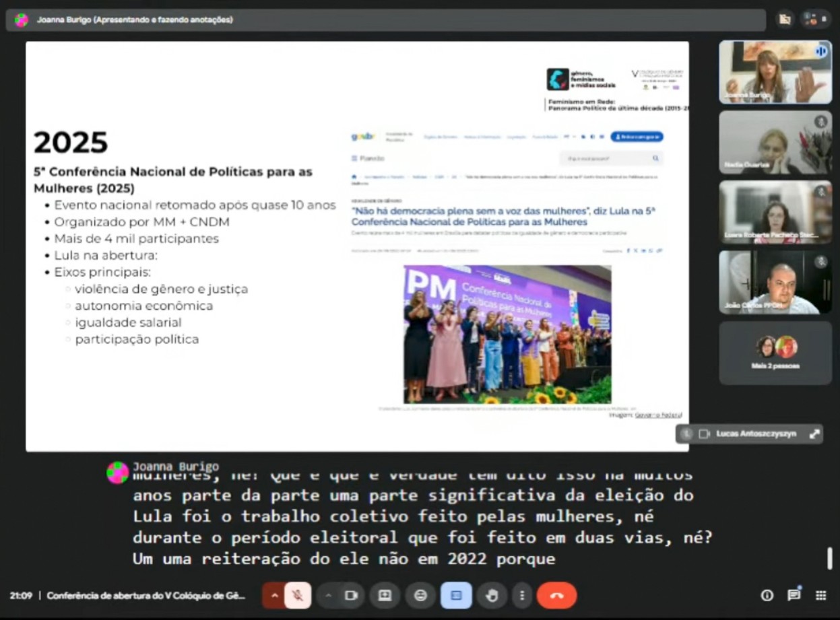Open video settings arrow beside camera
This screenshot has width=840, height=620.
(328, 596)
